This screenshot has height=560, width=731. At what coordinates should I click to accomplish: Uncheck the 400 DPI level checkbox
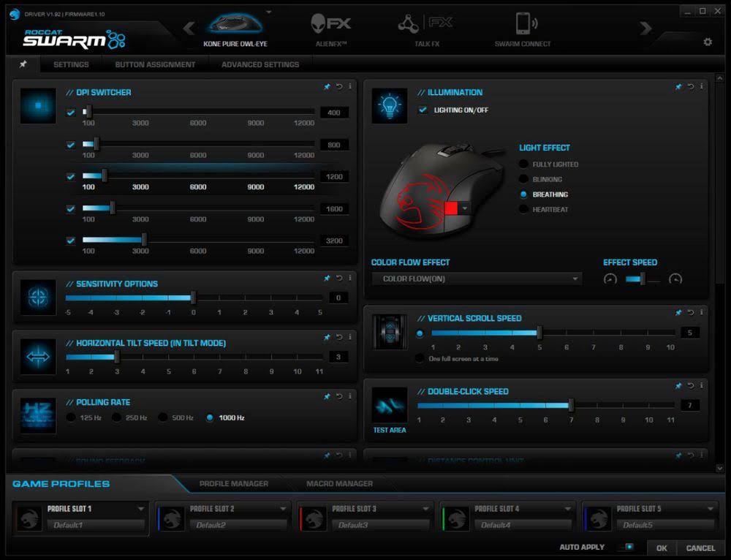coord(71,113)
